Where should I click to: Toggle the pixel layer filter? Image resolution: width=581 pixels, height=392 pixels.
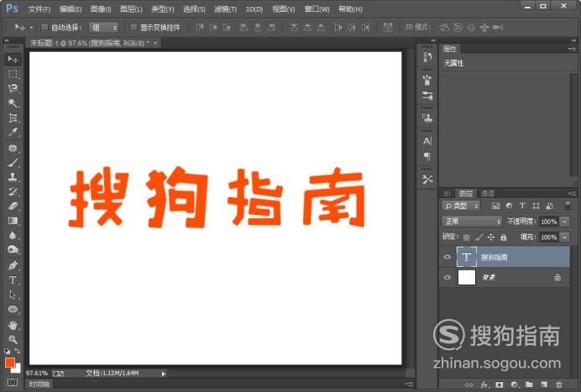pos(495,206)
